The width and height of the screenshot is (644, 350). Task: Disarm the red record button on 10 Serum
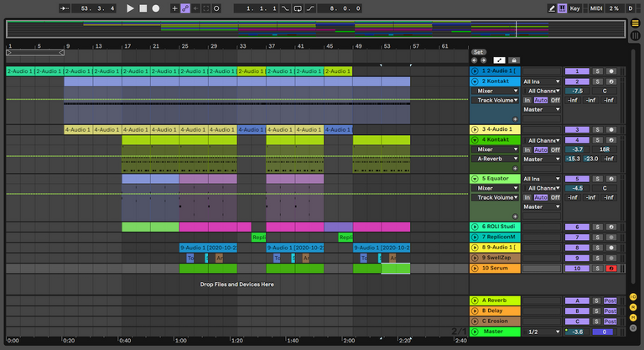click(x=611, y=269)
